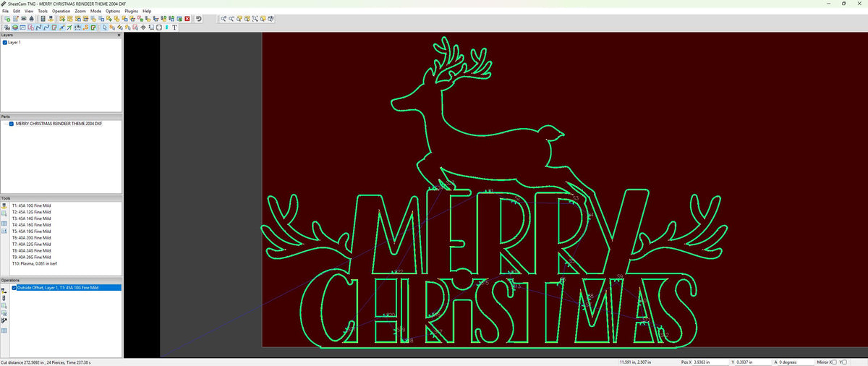Select tool T9: 40A 26G Fine Mild
The height and width of the screenshot is (366, 868).
click(x=31, y=258)
